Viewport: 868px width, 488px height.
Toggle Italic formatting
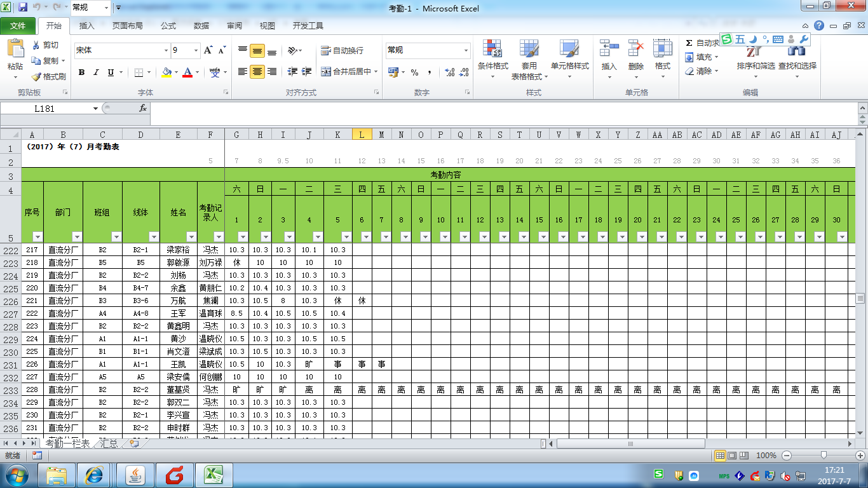(x=96, y=72)
